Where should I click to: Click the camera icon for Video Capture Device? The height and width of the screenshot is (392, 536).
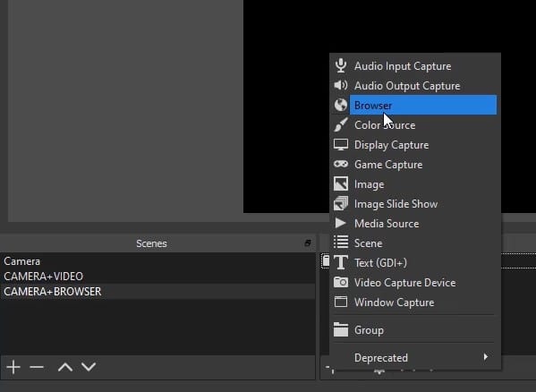click(x=340, y=282)
